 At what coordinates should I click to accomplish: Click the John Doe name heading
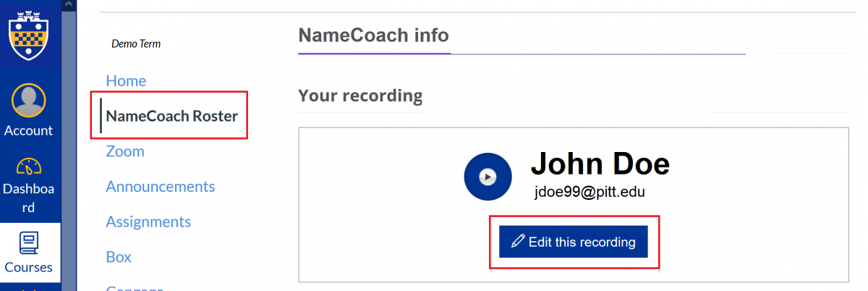tap(600, 164)
